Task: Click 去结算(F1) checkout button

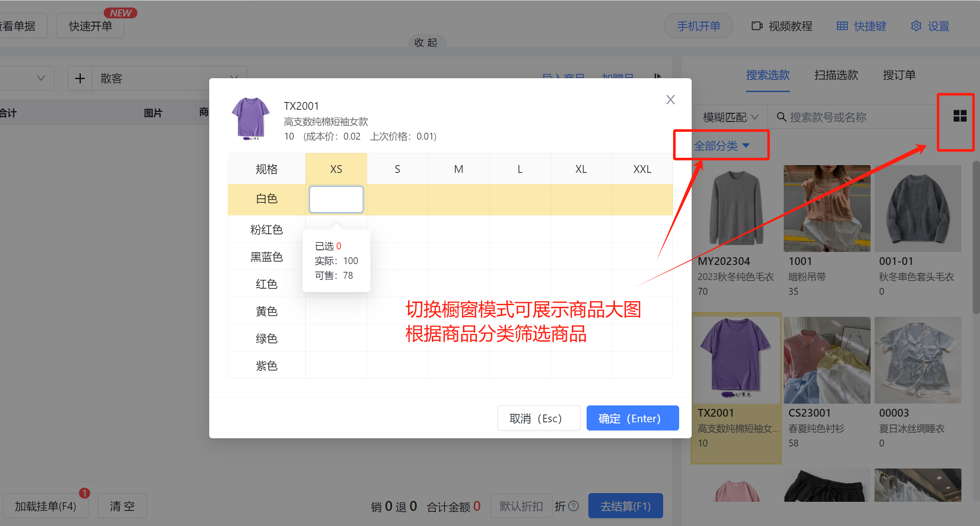Action: click(x=626, y=506)
